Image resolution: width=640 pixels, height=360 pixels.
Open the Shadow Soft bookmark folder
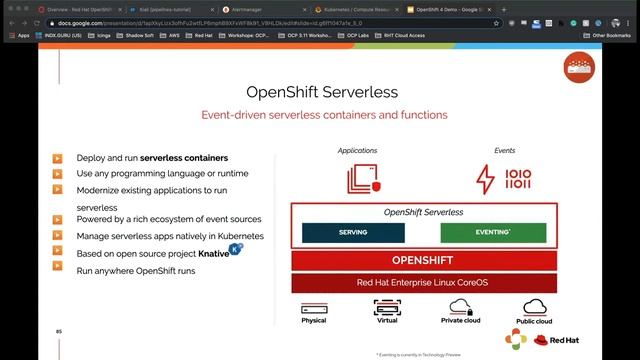135,36
